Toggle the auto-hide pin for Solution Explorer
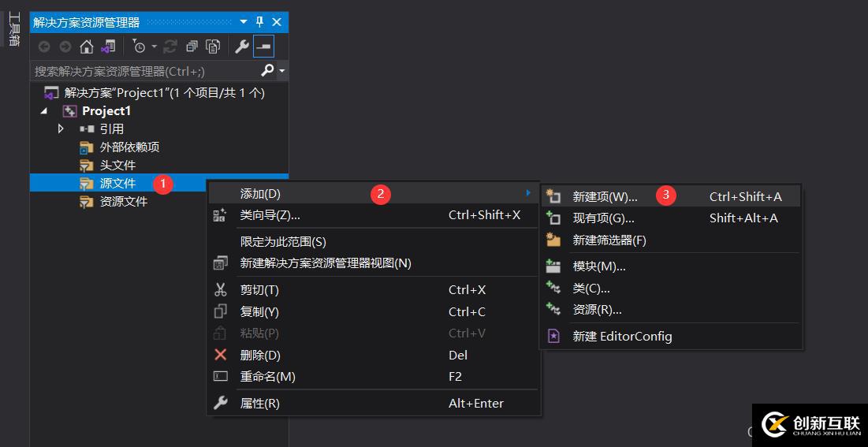 259,22
